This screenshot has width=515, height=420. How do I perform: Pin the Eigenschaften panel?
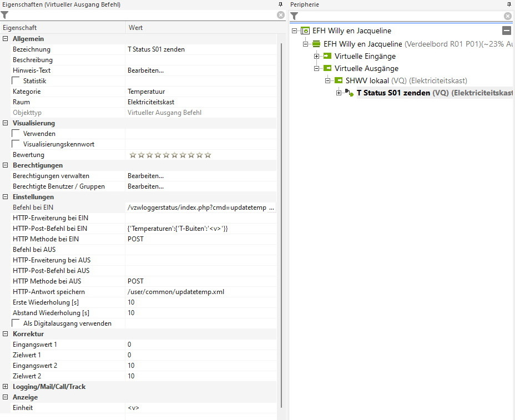(x=280, y=4)
